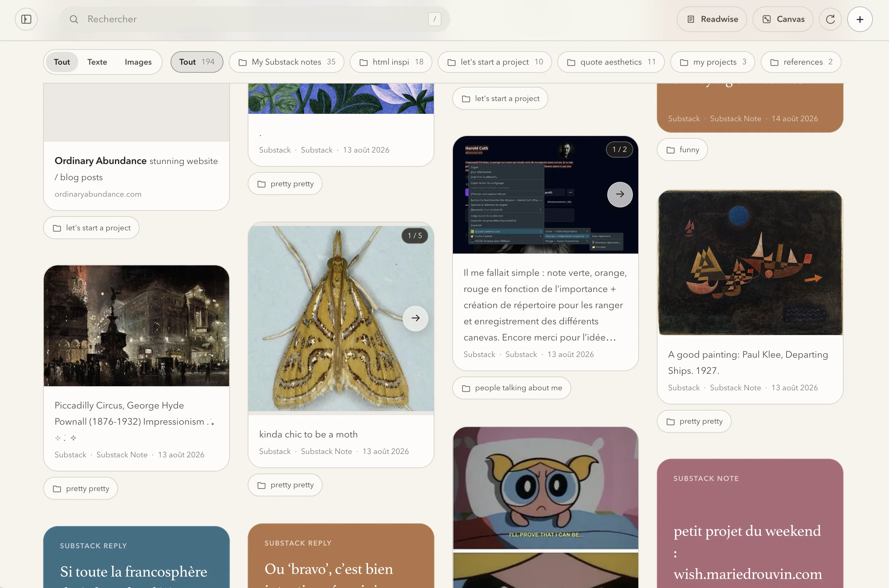The width and height of the screenshot is (889, 588).
Task: Click 'Piccadilly Circus, George Hyde' caption
Action: point(134,421)
